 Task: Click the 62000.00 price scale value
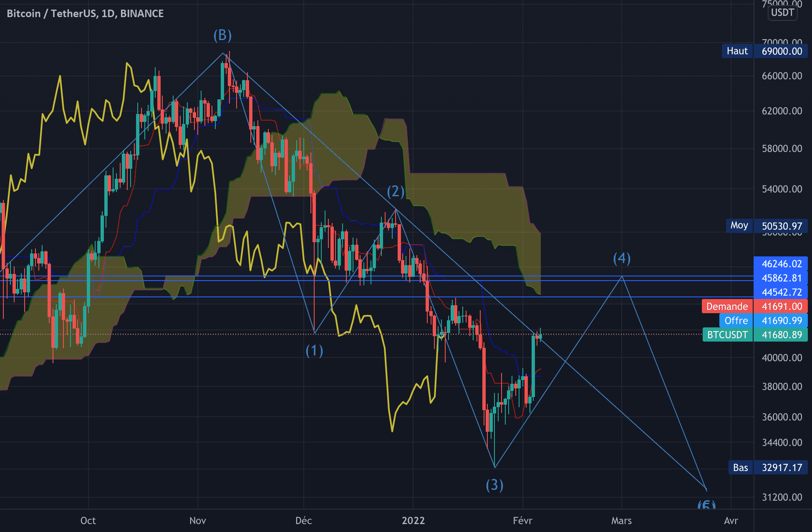click(x=782, y=111)
